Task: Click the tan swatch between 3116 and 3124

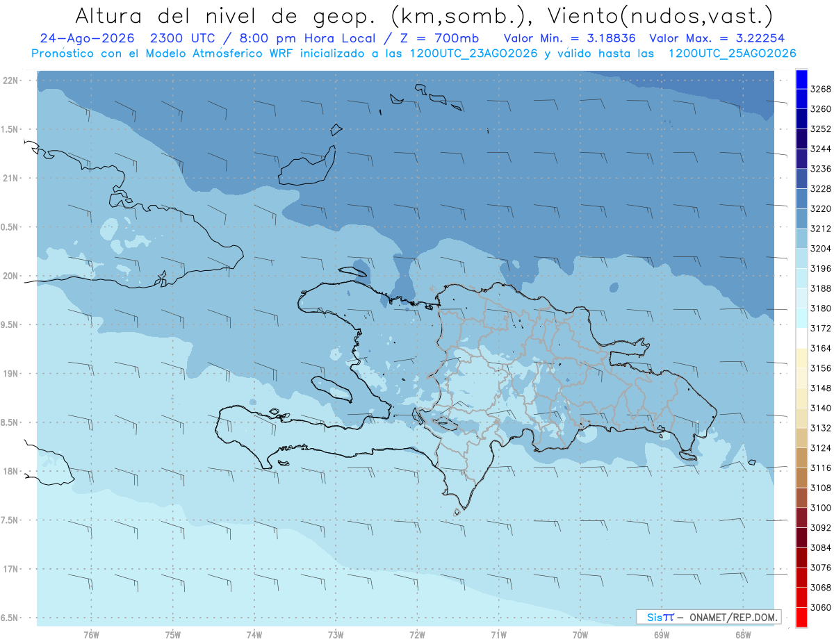Action: click(x=801, y=458)
